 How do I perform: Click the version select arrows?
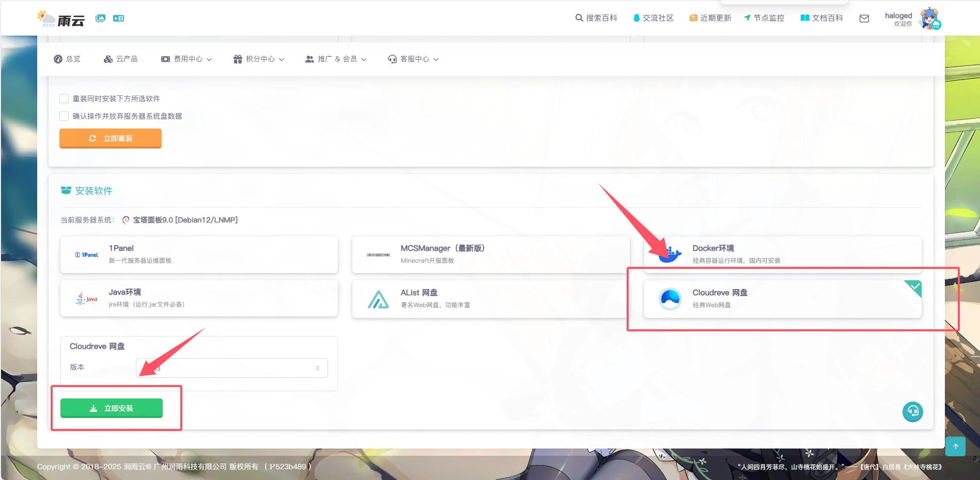point(318,368)
